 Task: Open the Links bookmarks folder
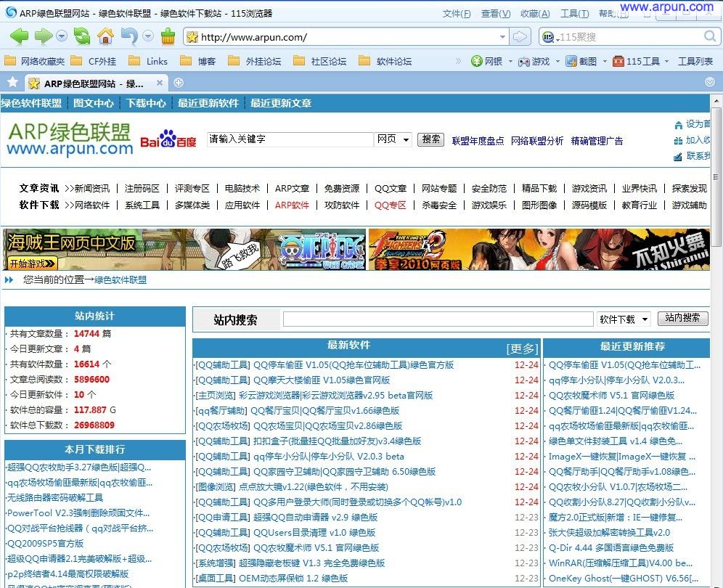point(149,61)
